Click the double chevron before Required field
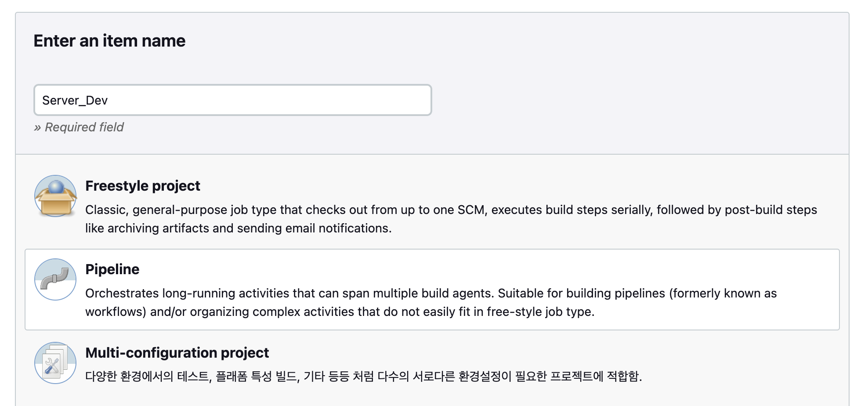 (37, 127)
